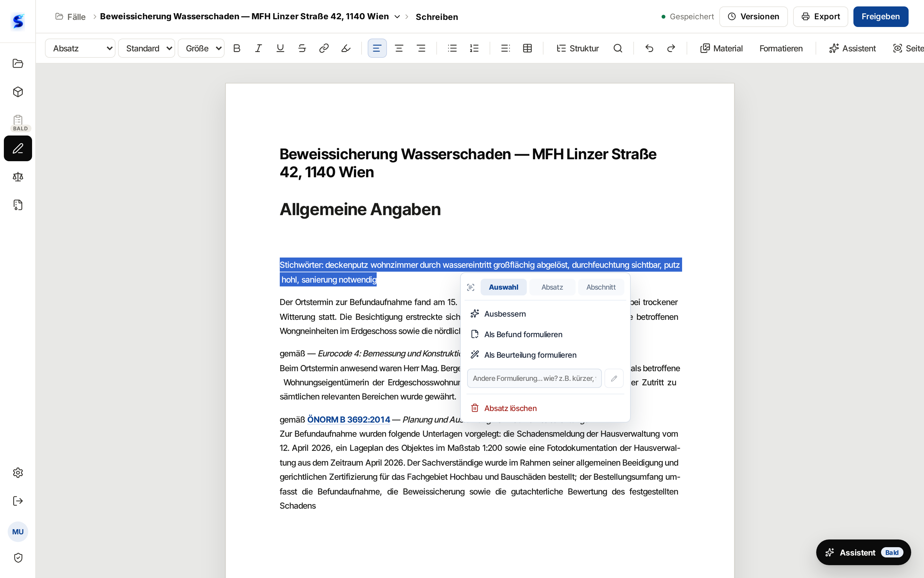Open the Standard font dropdown
924x578 pixels.
coord(147,48)
